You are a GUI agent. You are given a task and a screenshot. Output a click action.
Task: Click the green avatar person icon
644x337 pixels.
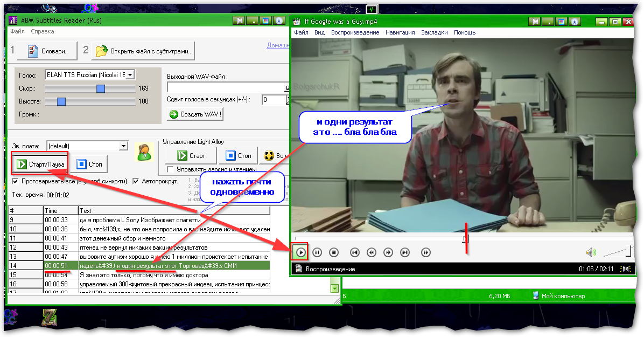click(x=144, y=152)
